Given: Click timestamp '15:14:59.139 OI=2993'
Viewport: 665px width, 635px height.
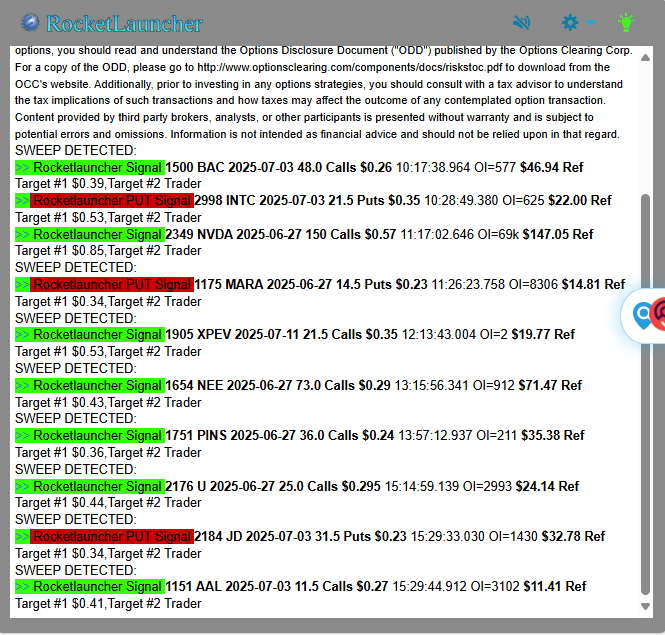Looking at the screenshot, I should [x=449, y=487].
